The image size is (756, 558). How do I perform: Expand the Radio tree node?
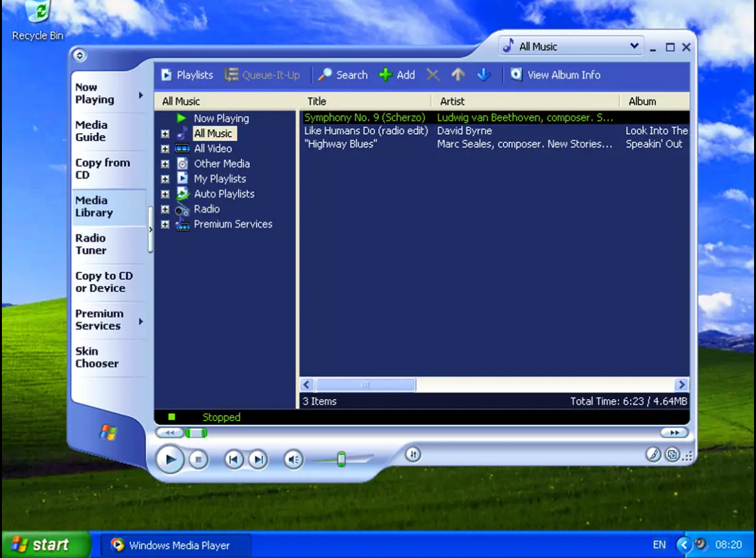[x=165, y=209]
